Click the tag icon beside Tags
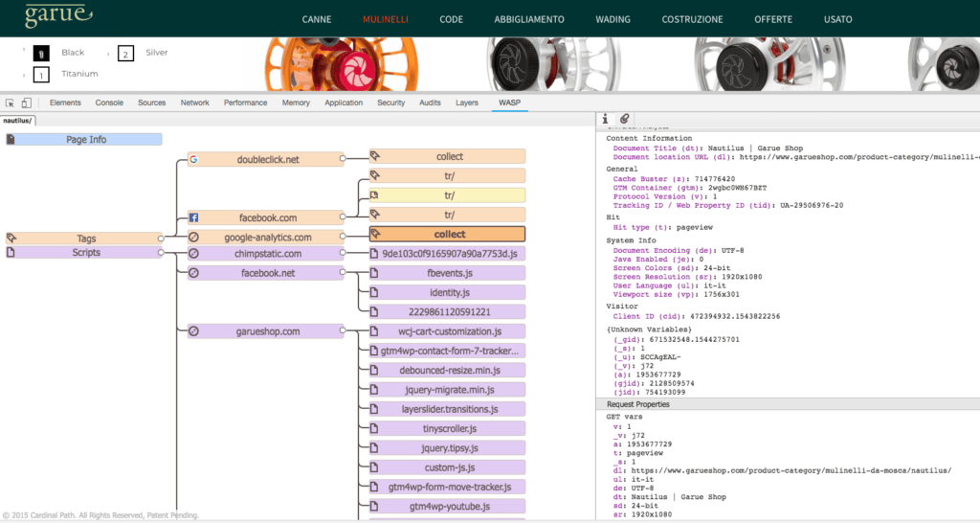 11,239
